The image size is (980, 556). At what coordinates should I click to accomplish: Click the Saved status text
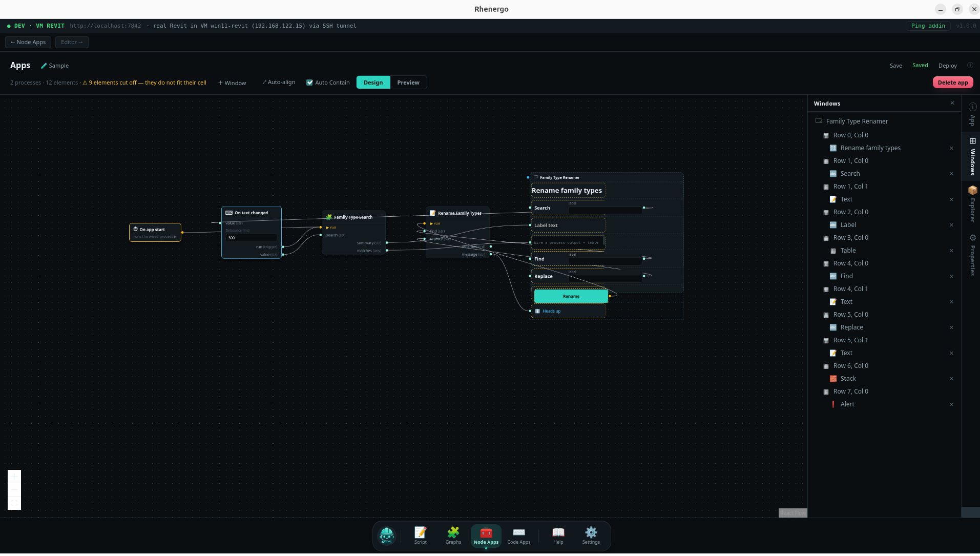point(920,65)
